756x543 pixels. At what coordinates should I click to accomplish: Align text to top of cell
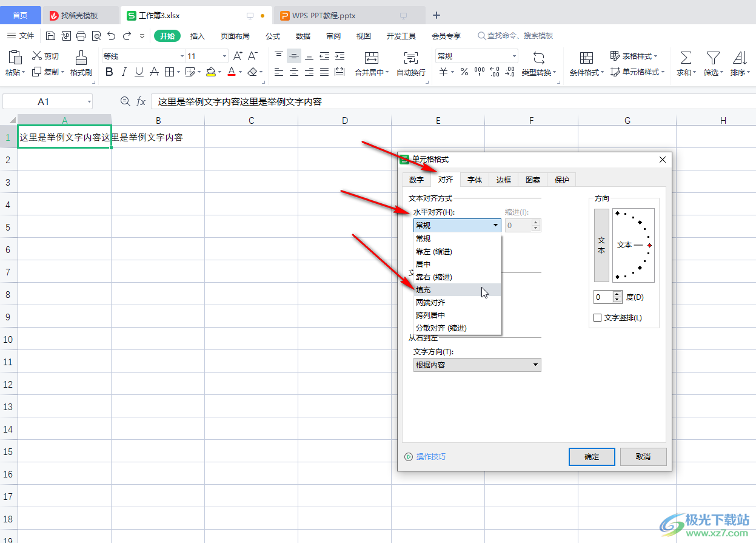click(279, 56)
